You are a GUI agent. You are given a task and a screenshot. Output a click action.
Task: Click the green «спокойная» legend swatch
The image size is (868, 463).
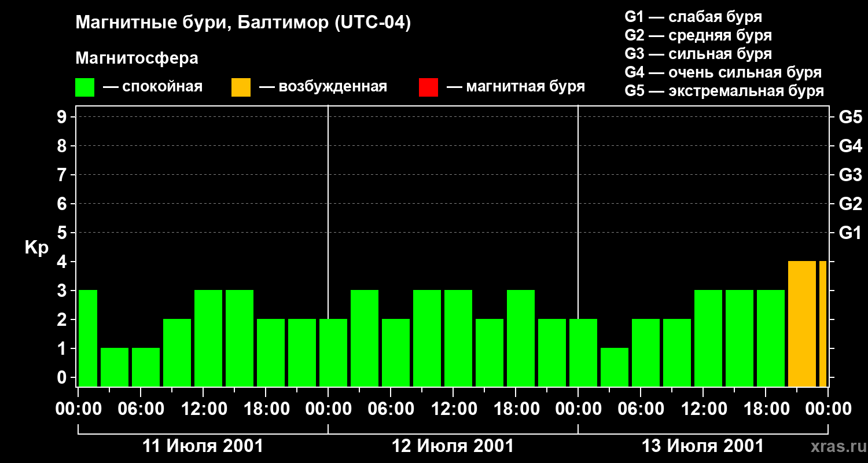tap(84, 87)
